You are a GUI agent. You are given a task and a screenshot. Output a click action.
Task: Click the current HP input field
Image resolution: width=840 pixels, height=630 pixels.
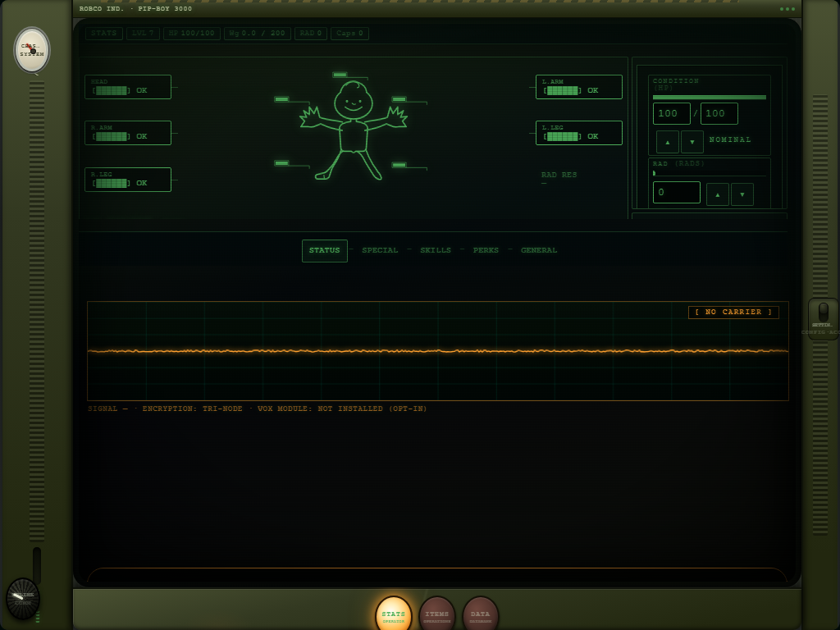[x=671, y=113]
